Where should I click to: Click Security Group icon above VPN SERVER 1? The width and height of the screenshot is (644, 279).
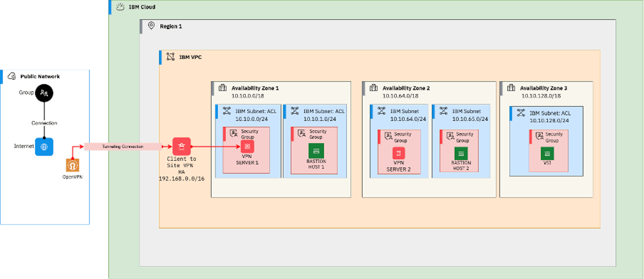(234, 133)
